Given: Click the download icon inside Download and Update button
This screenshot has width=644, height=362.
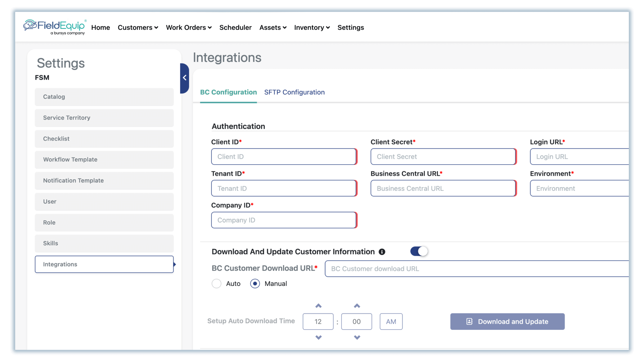Looking at the screenshot, I should (469, 321).
